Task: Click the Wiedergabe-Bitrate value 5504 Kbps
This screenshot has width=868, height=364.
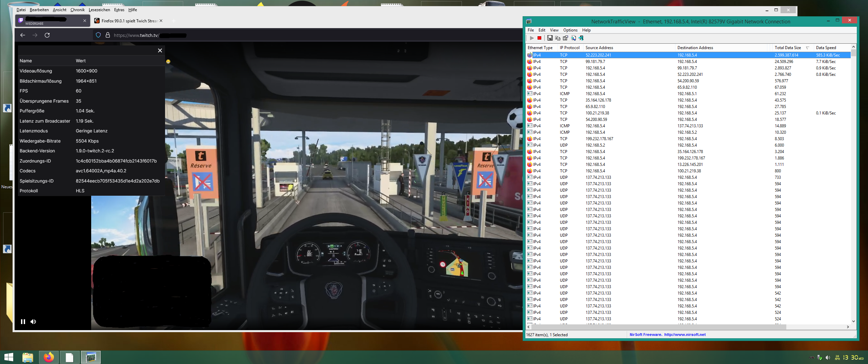Action: 87,141
